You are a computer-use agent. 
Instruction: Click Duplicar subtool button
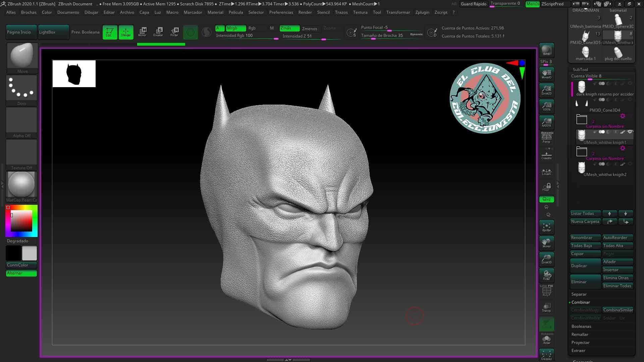585,266
